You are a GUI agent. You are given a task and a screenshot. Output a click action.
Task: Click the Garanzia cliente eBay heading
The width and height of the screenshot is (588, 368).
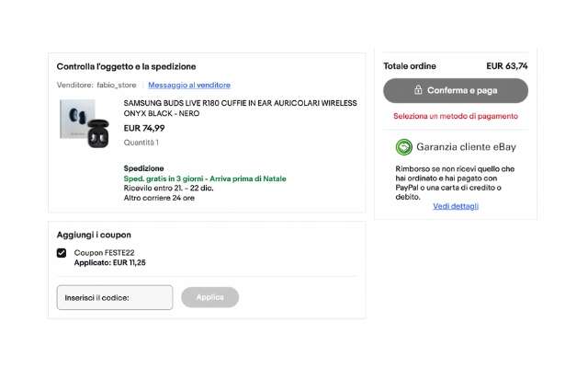pyautogui.click(x=466, y=147)
